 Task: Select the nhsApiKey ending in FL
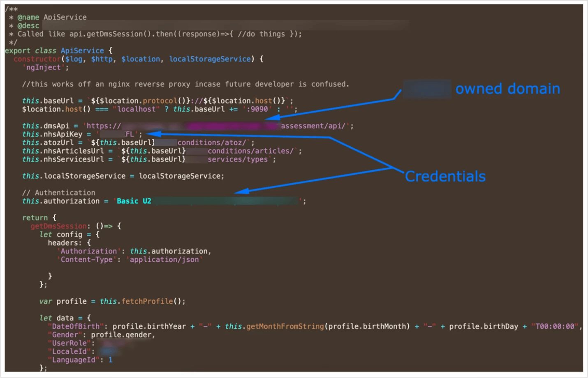117,134
